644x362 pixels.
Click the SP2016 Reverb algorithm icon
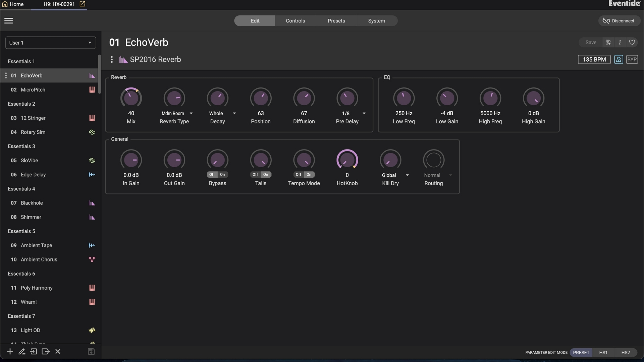pos(123,60)
